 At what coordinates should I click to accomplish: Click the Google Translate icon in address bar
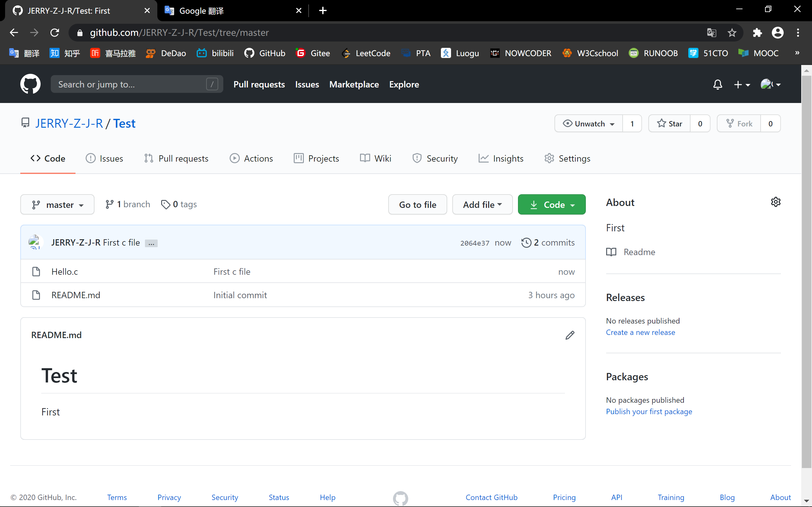(711, 33)
